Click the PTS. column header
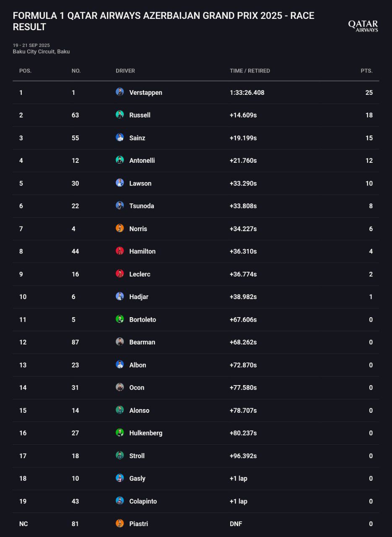This screenshot has width=392, height=537. click(x=366, y=71)
